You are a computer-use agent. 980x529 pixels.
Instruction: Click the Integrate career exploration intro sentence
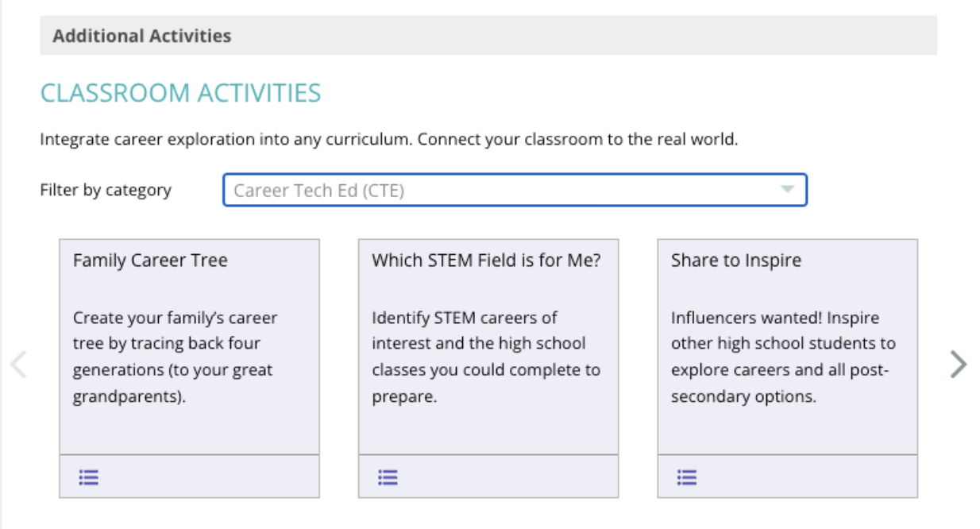389,141
